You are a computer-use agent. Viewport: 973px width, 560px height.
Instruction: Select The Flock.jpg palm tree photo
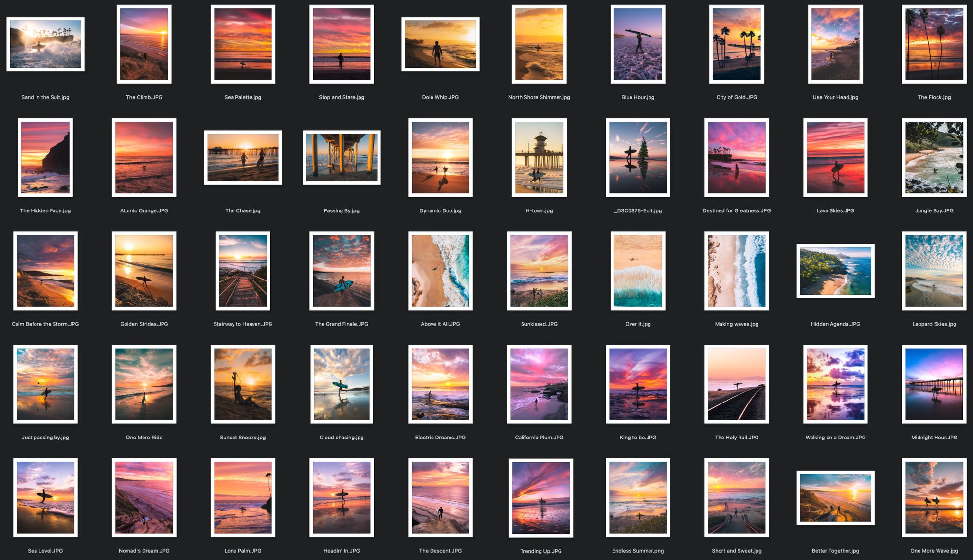934,44
